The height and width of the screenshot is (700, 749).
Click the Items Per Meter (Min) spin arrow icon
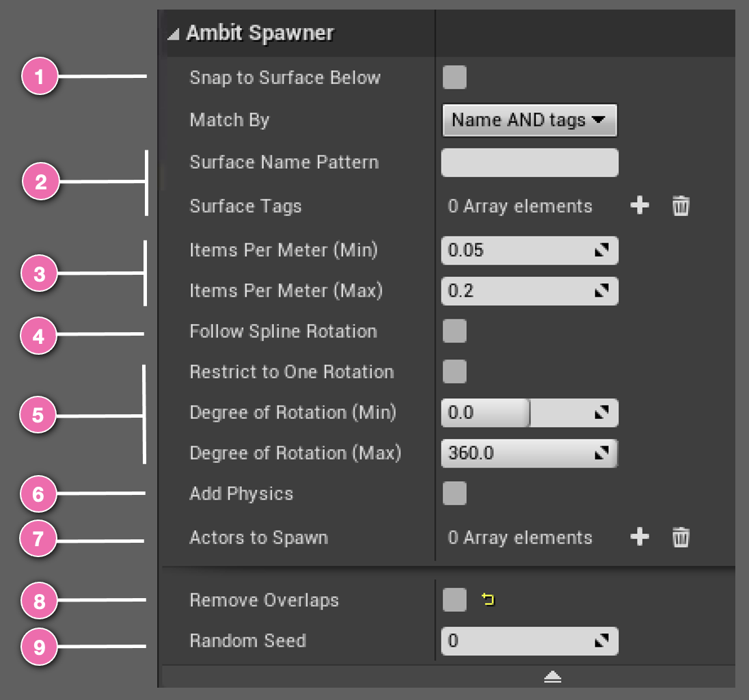coord(601,250)
